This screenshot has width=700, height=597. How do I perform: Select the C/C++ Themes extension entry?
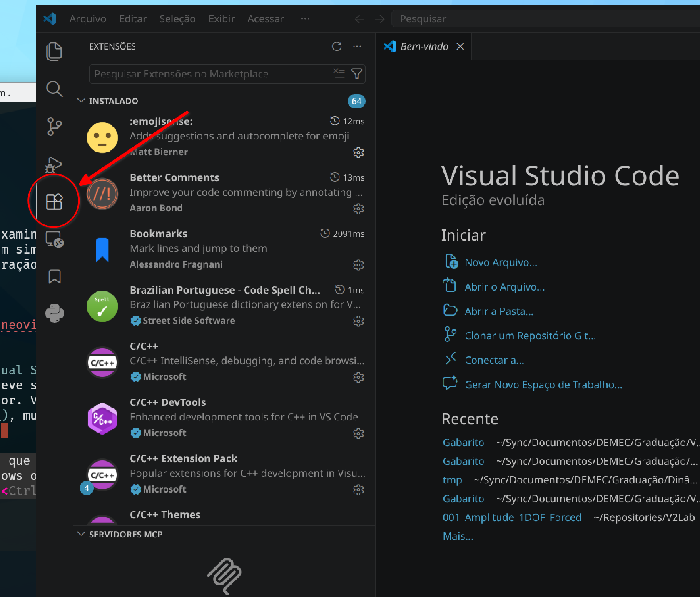point(225,514)
